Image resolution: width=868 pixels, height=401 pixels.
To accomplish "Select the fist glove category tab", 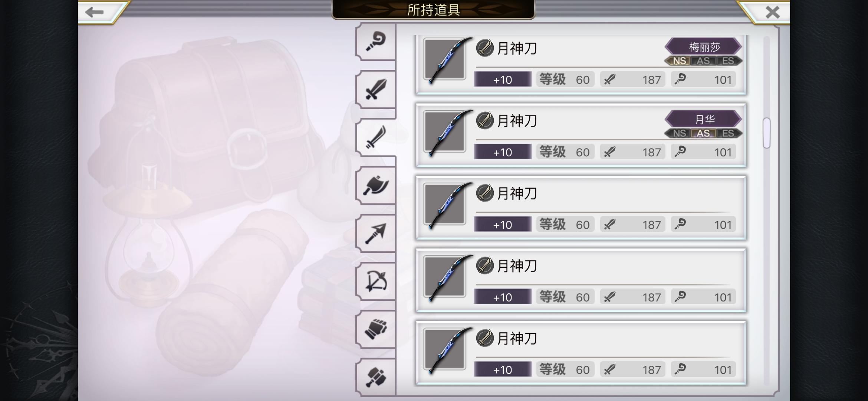I will (x=376, y=329).
